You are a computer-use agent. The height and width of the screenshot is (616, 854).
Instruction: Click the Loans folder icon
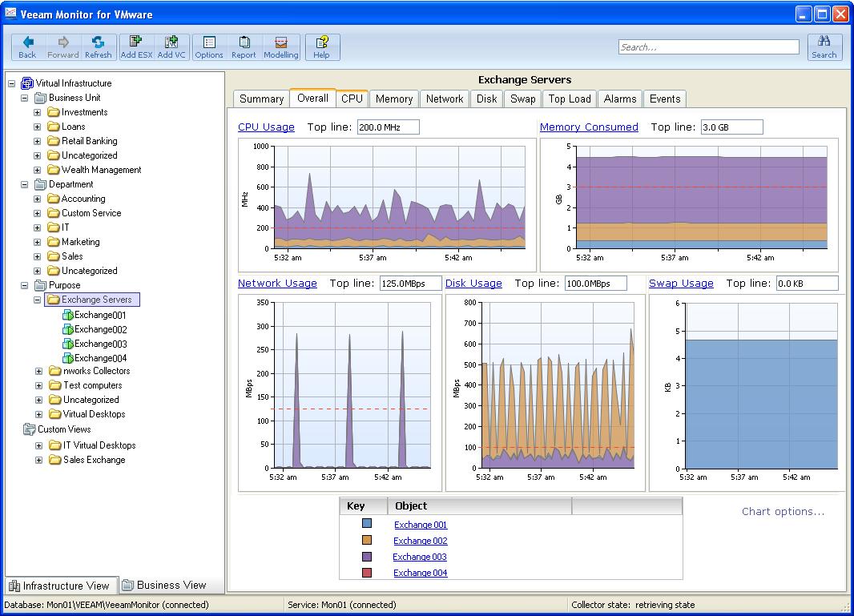click(54, 127)
